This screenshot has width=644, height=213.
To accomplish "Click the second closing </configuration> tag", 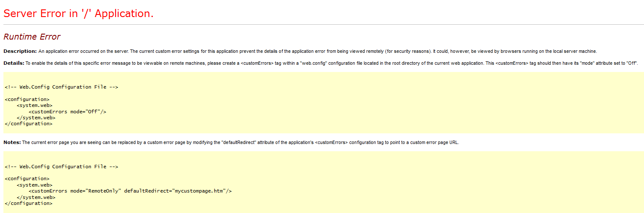I will [29, 203].
